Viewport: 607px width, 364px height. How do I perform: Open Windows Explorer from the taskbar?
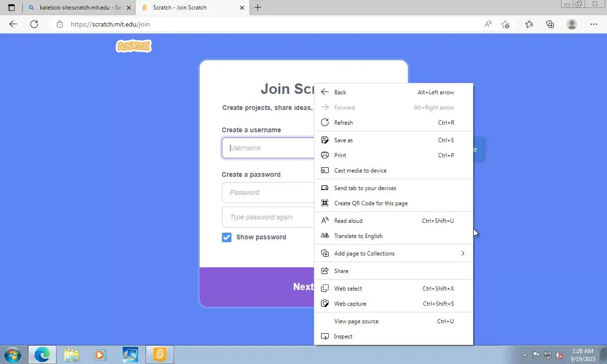click(72, 355)
